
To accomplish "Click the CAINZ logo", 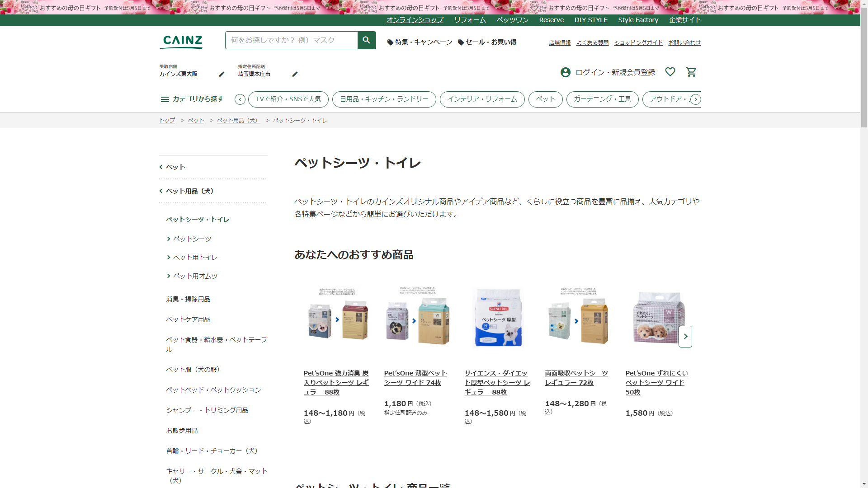I will tap(182, 42).
